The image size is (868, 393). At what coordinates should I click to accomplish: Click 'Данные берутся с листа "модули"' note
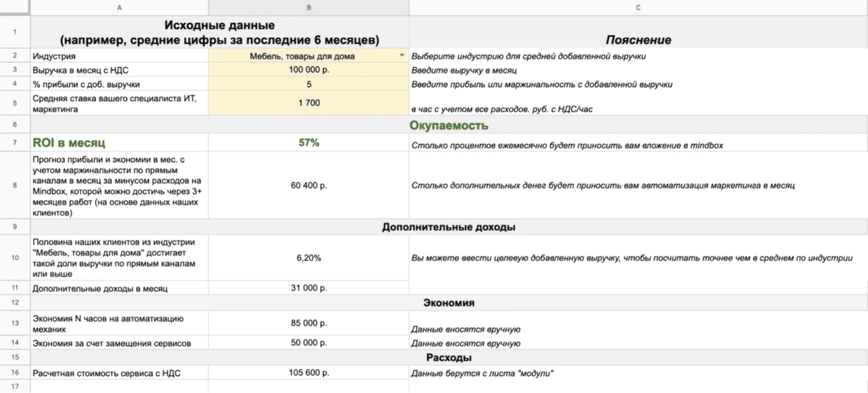coord(482,373)
